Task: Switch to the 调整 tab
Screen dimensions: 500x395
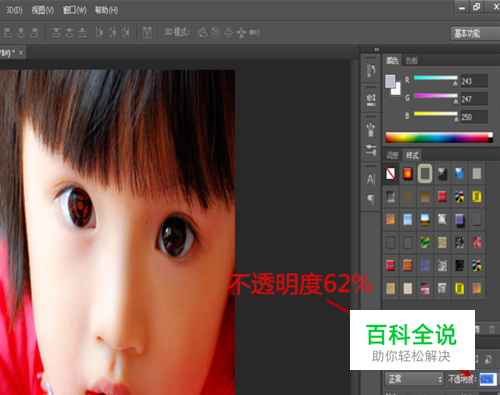Action: point(392,155)
